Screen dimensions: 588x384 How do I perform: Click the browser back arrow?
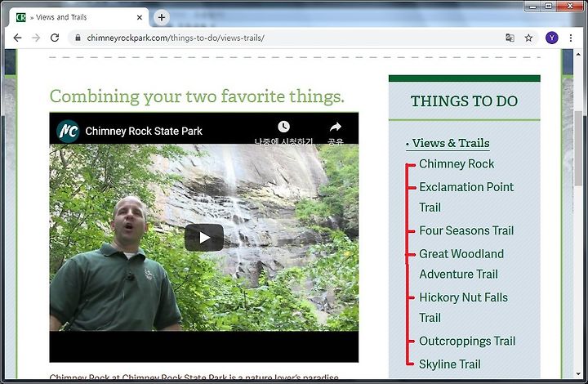(x=17, y=38)
